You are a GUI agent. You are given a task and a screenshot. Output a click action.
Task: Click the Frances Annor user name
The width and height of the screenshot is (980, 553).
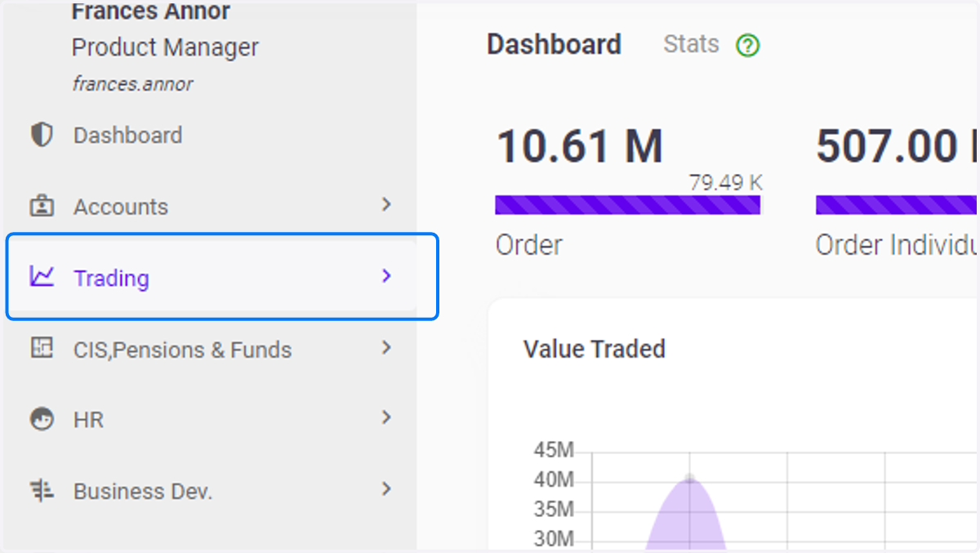point(151,11)
